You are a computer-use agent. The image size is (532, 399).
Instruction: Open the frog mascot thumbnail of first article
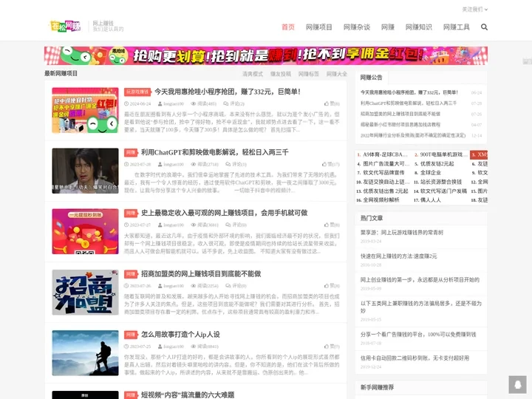(85, 110)
